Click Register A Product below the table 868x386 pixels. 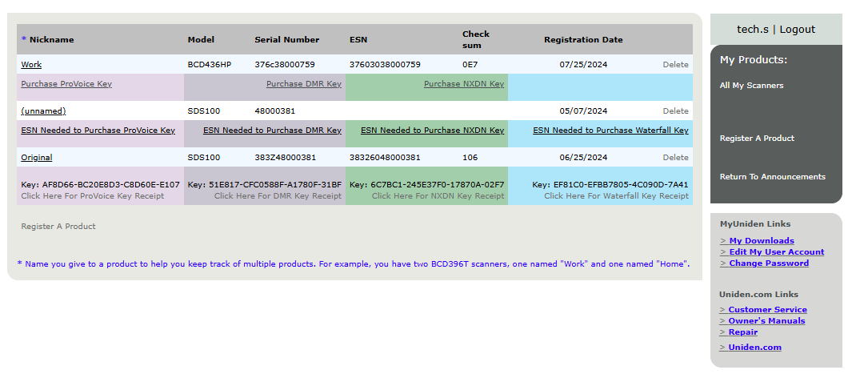click(58, 226)
